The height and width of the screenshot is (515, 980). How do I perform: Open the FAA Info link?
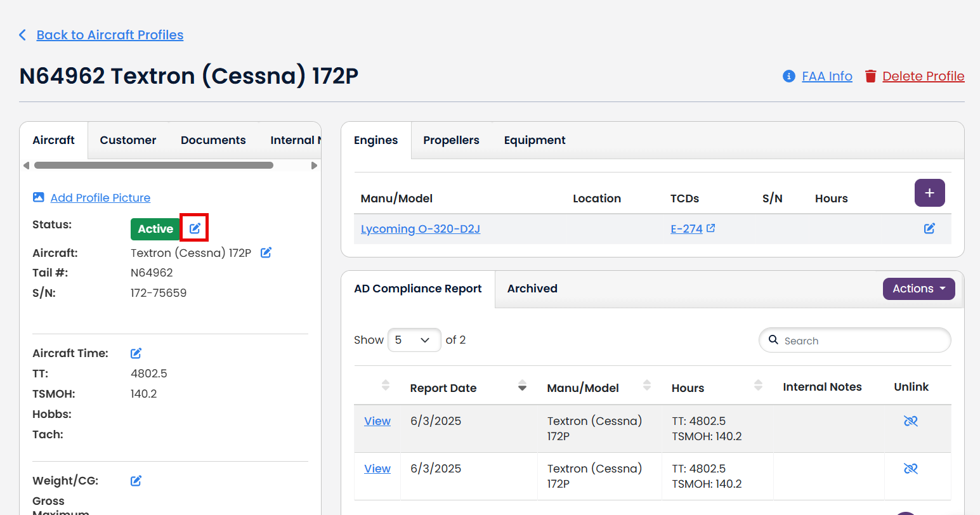826,76
